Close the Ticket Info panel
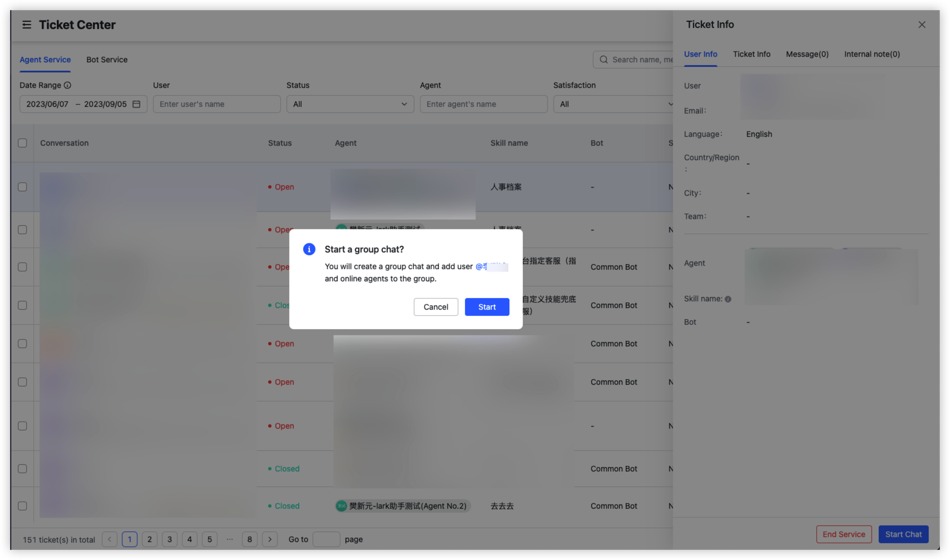950x560 pixels. (x=922, y=25)
